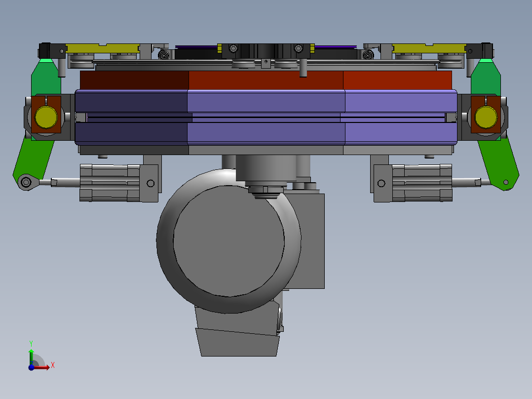Select the left pneumatic cylinder body
Image resolution: width=532 pixels, height=399 pixels.
(x=110, y=183)
